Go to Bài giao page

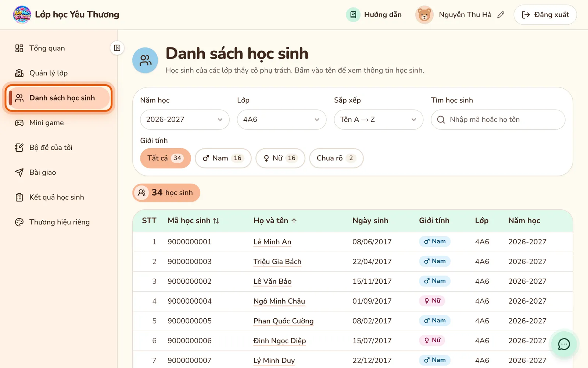point(43,172)
